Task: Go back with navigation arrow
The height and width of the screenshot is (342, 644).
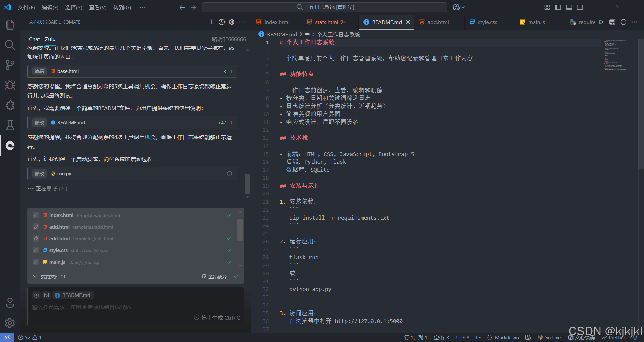Action: point(182,7)
